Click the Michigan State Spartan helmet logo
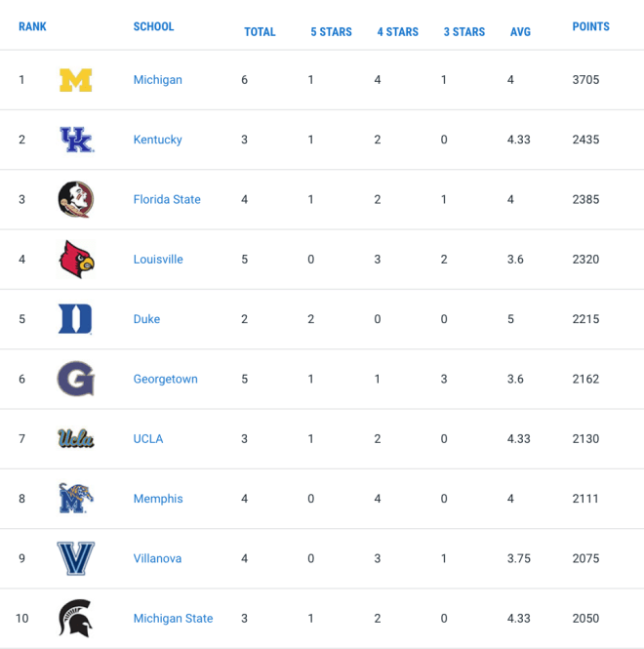Image resolution: width=644 pixels, height=649 pixels. pos(75,618)
